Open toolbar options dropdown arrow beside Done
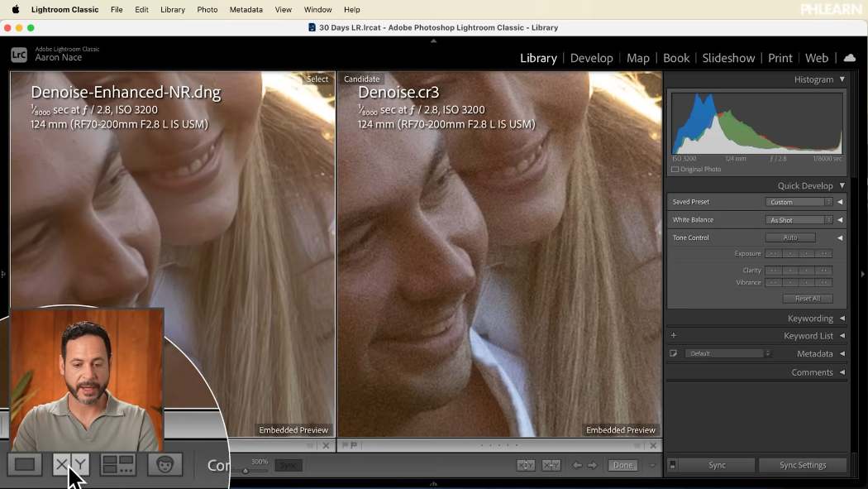Screen dimensions: 868x489 pos(651,465)
